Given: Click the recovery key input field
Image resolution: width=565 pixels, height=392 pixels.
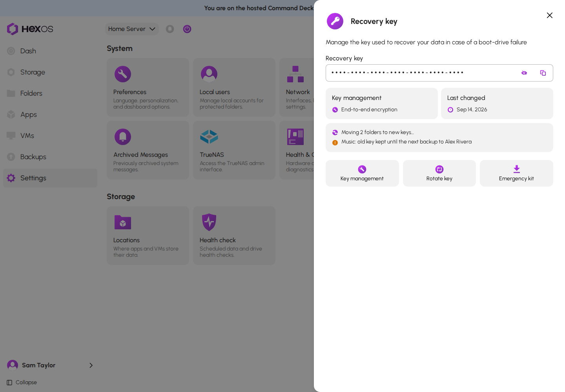Looking at the screenshot, I should click(x=439, y=73).
